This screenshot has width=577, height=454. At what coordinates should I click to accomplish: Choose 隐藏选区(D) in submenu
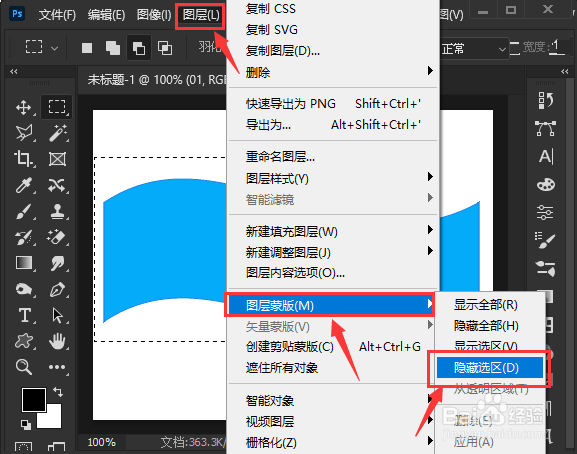[490, 368]
